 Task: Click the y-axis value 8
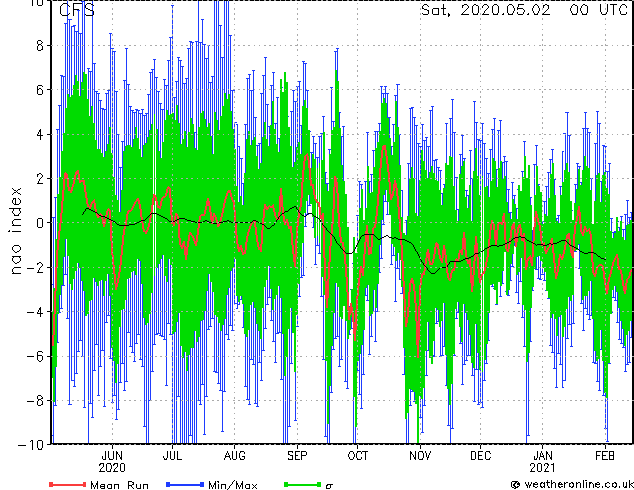point(40,46)
